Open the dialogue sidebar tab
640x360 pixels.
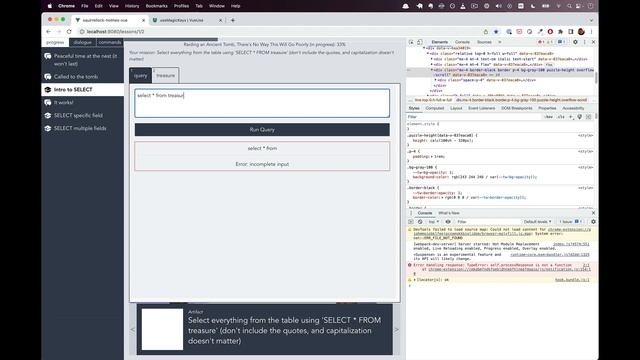[82, 42]
